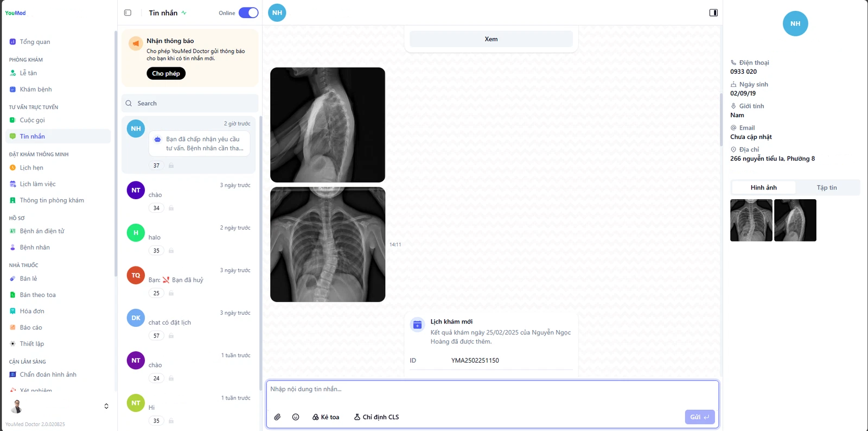The image size is (868, 431).
Task: Click the Bệnh án điện tử icon
Action: [13, 231]
